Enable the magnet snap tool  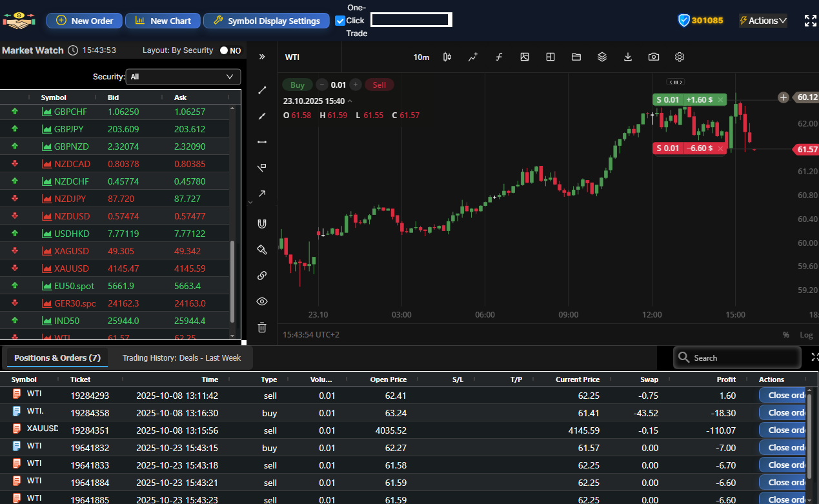pos(262,224)
